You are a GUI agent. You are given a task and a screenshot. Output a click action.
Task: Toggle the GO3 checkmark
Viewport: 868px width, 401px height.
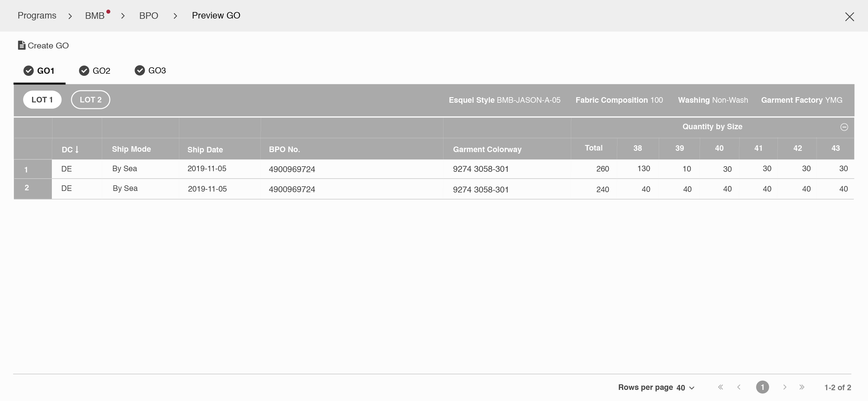tap(139, 70)
